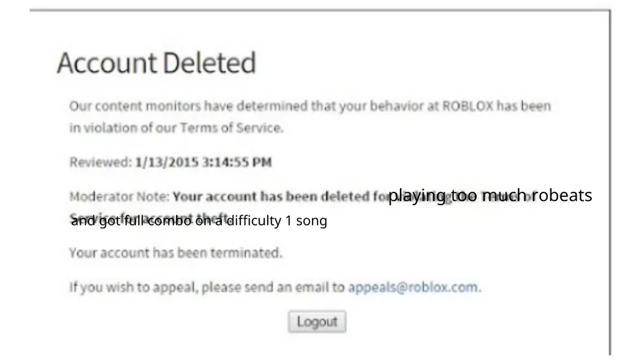Click the Account Deleted heading

click(x=156, y=64)
